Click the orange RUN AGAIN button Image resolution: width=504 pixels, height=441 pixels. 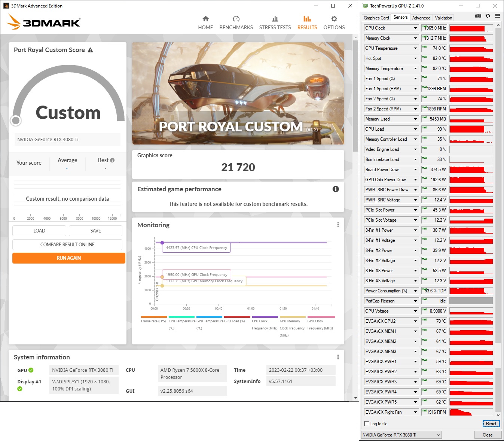pyautogui.click(x=69, y=258)
